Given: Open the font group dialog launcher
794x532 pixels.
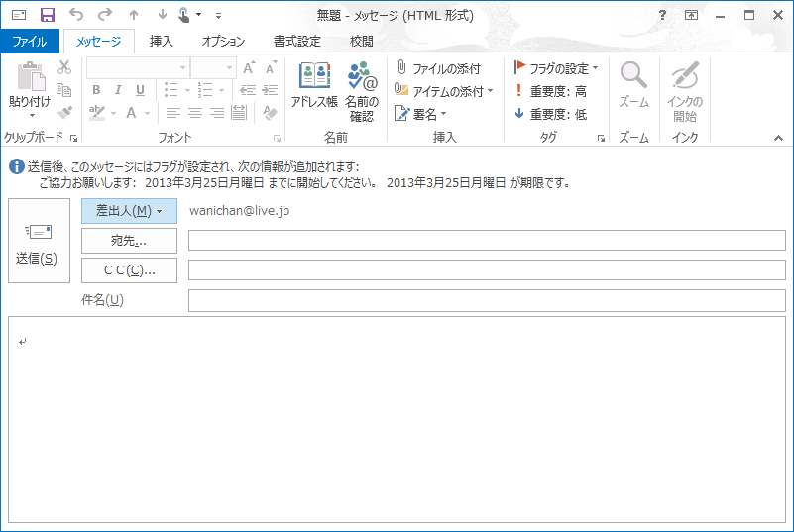Looking at the screenshot, I should point(277,138).
